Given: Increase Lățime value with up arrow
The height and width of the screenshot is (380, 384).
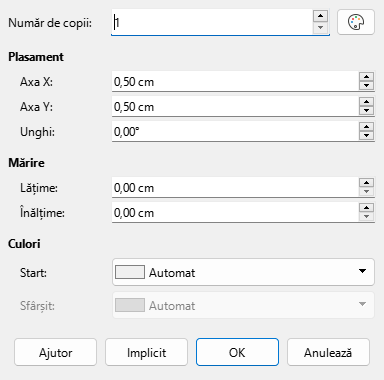Looking at the screenshot, I should pos(367,183).
